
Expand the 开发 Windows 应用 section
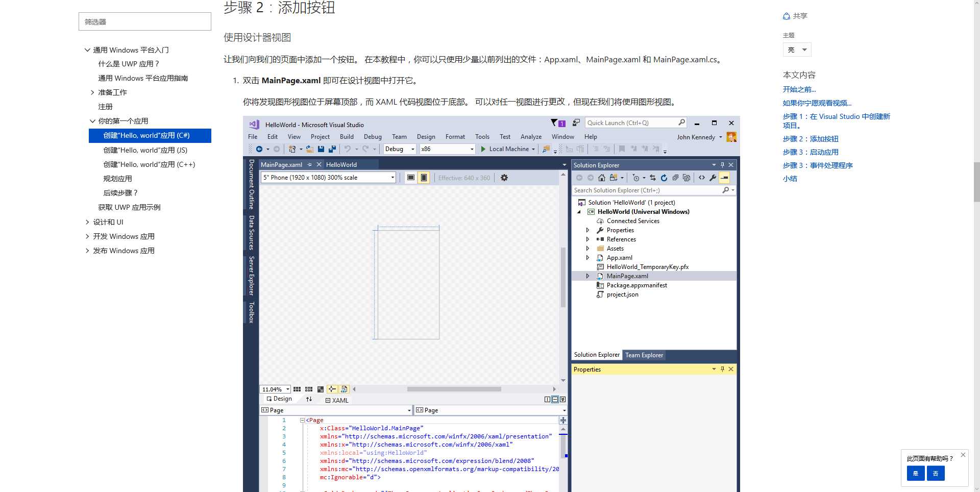pyautogui.click(x=87, y=236)
